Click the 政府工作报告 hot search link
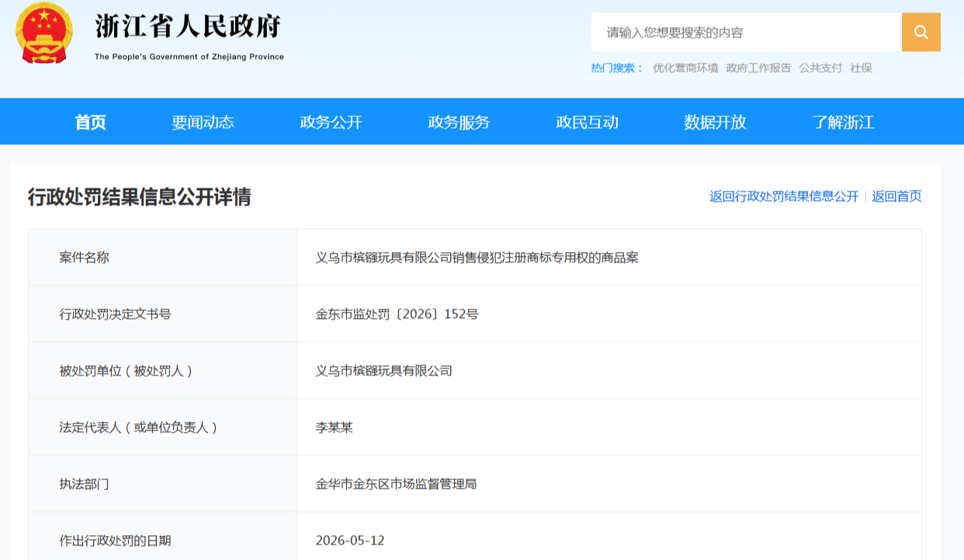Viewport: 964px width, 560px height. pyautogui.click(x=758, y=68)
